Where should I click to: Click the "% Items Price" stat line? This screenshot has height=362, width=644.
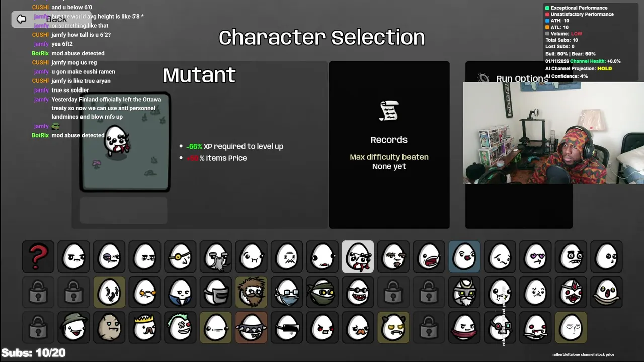click(x=216, y=158)
